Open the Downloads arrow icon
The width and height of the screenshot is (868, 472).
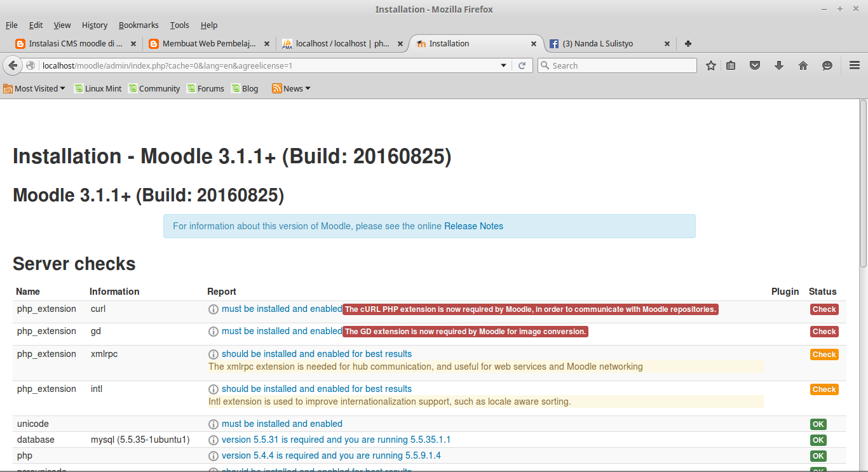(779, 65)
